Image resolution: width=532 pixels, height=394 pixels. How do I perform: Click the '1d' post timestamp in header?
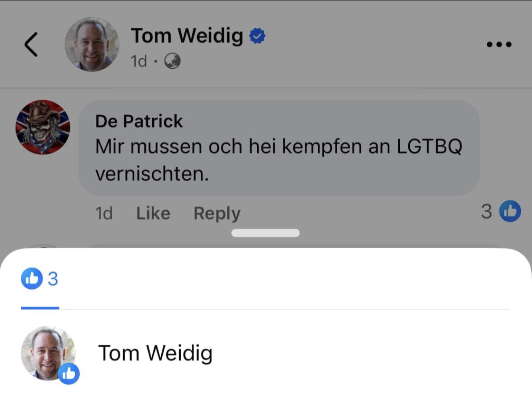pyautogui.click(x=139, y=61)
